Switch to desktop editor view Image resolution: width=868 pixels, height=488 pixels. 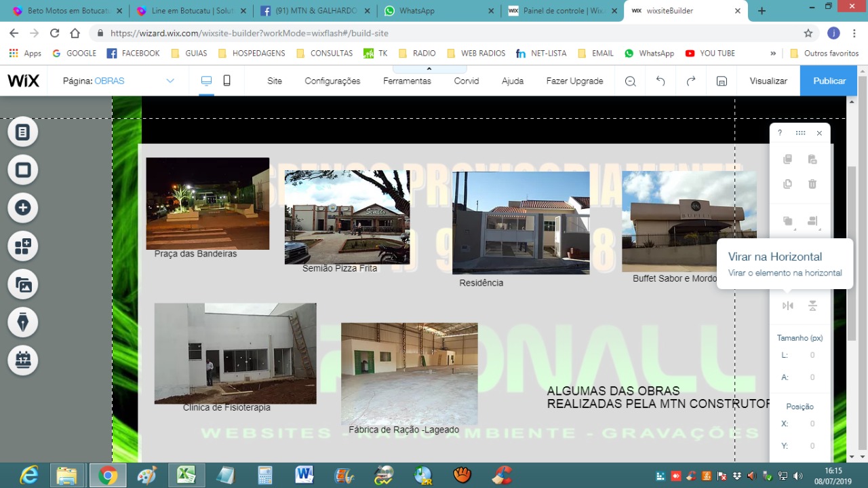pyautogui.click(x=206, y=81)
